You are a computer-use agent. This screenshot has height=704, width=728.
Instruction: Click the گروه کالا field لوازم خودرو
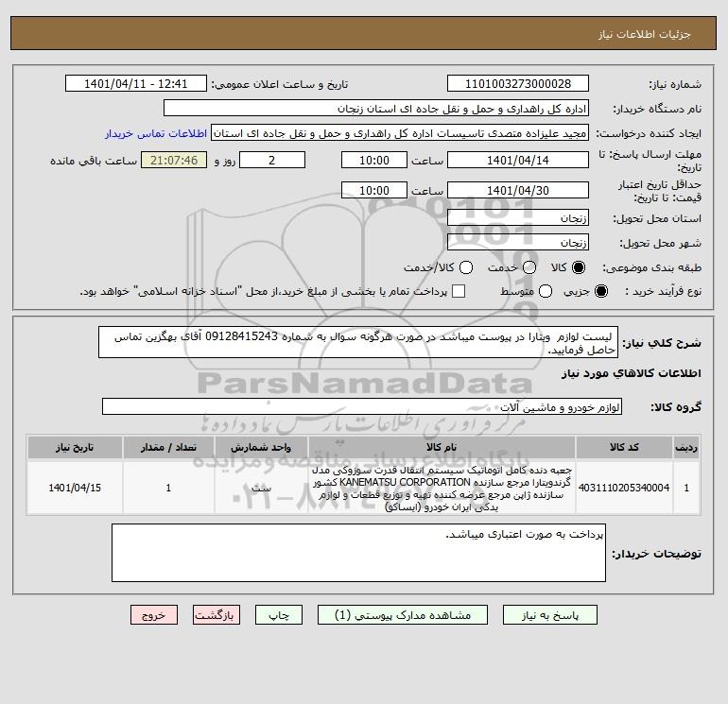[362, 407]
